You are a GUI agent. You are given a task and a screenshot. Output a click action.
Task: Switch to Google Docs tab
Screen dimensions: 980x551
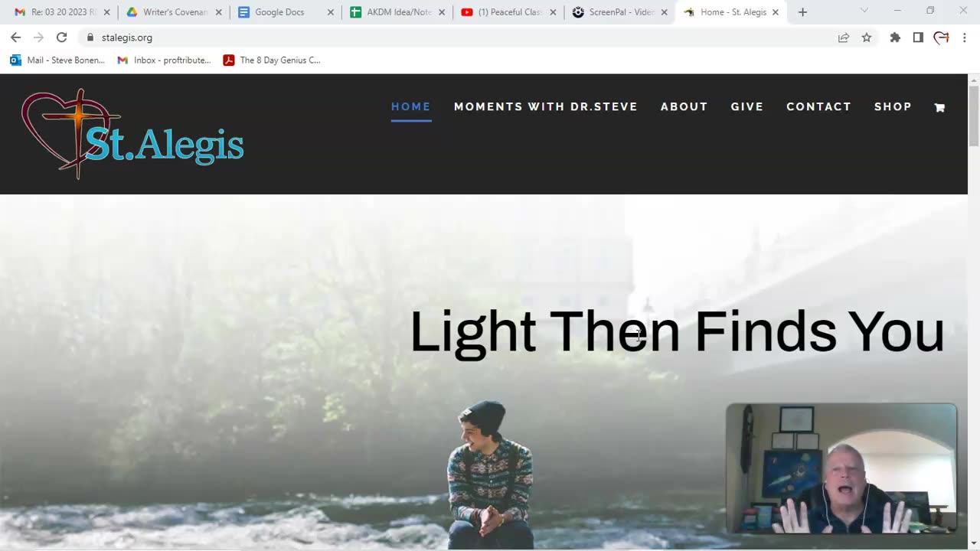(286, 12)
